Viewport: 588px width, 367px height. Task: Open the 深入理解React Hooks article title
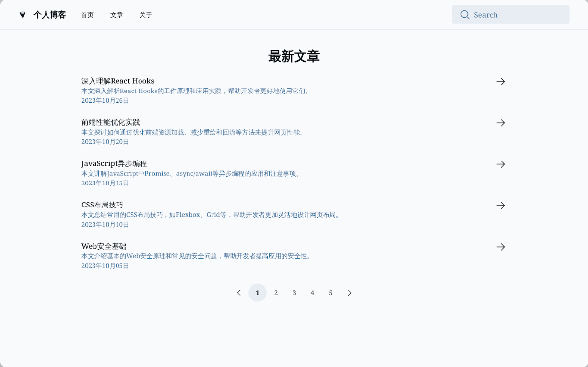(x=118, y=81)
